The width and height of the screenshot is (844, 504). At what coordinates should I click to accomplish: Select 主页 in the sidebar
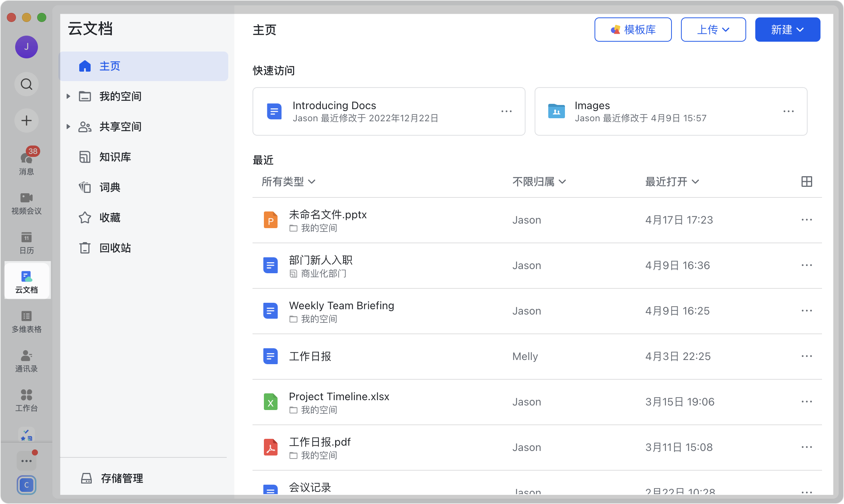click(110, 66)
